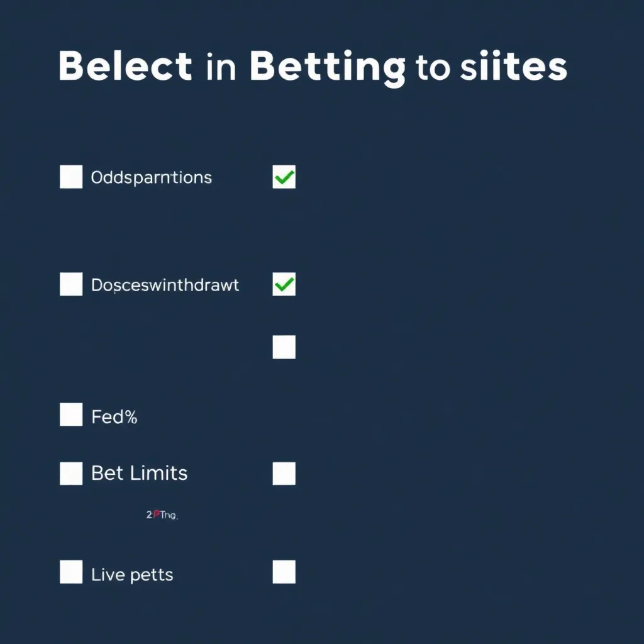Select the Dosceswinthdrawt label text
This screenshot has width=644, height=644.
[165, 285]
